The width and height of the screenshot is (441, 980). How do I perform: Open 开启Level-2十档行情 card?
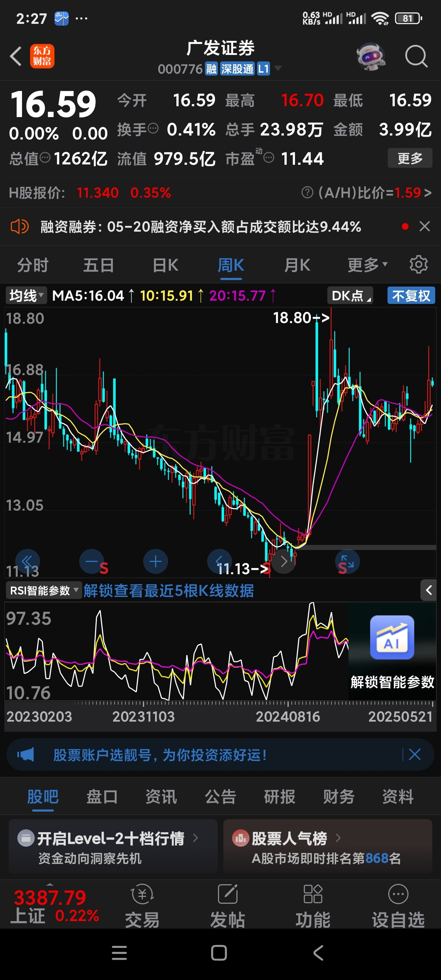[x=113, y=846]
